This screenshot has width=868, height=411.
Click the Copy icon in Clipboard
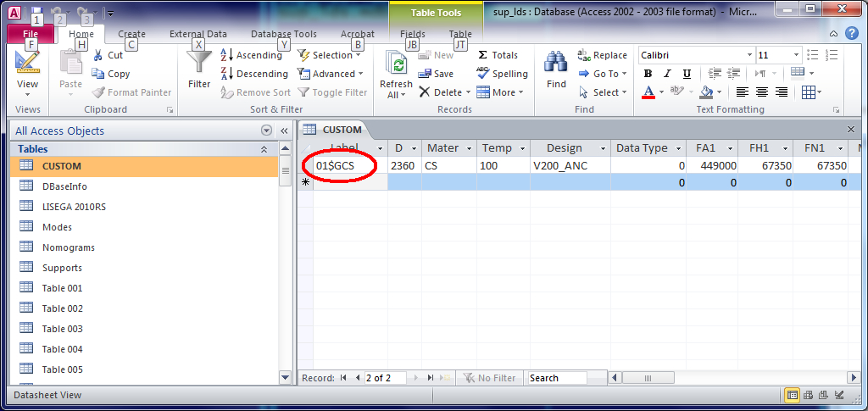pos(98,74)
